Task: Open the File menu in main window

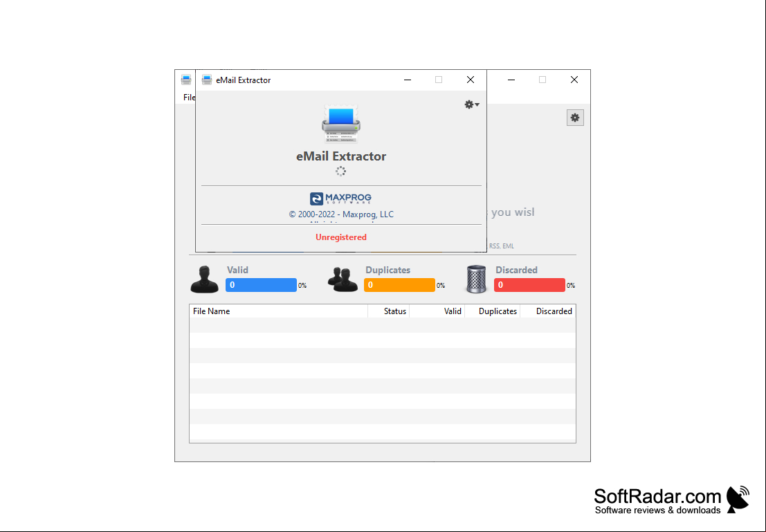Action: [189, 98]
